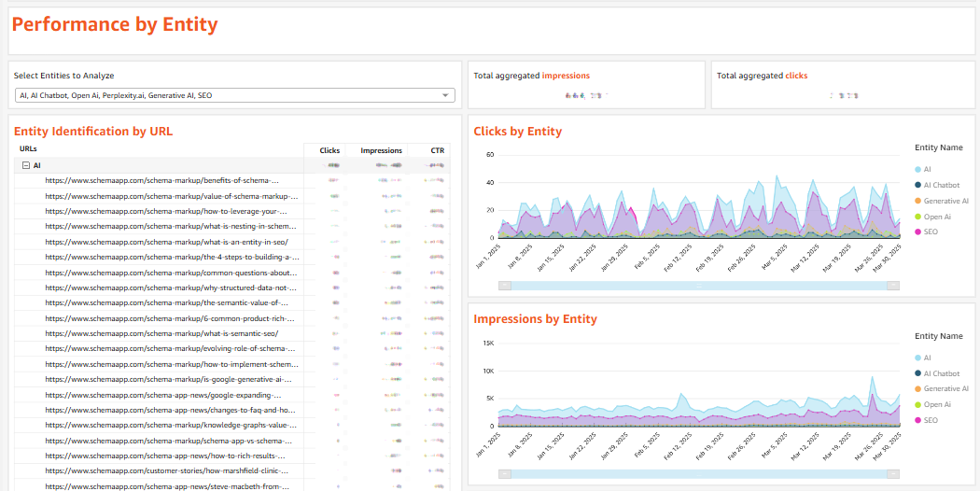980x491 pixels.
Task: Click SEO legend in Impressions by Entity
Action: (x=926, y=420)
